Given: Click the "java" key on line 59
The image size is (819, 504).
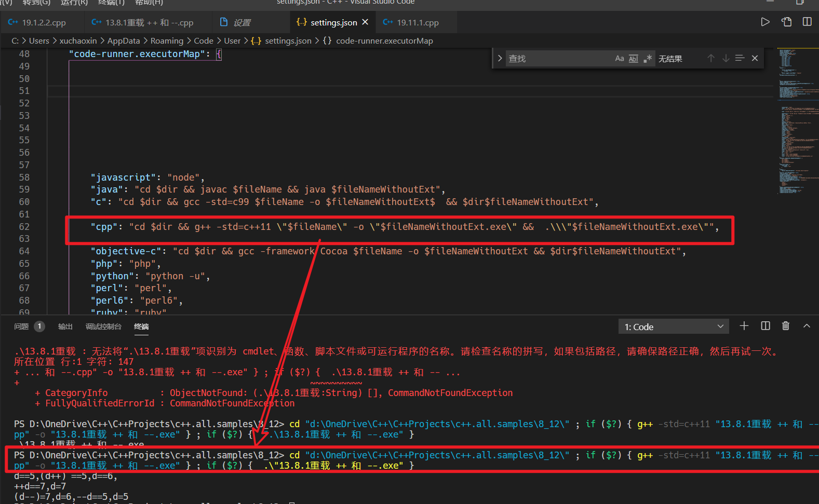Looking at the screenshot, I should point(107,189).
